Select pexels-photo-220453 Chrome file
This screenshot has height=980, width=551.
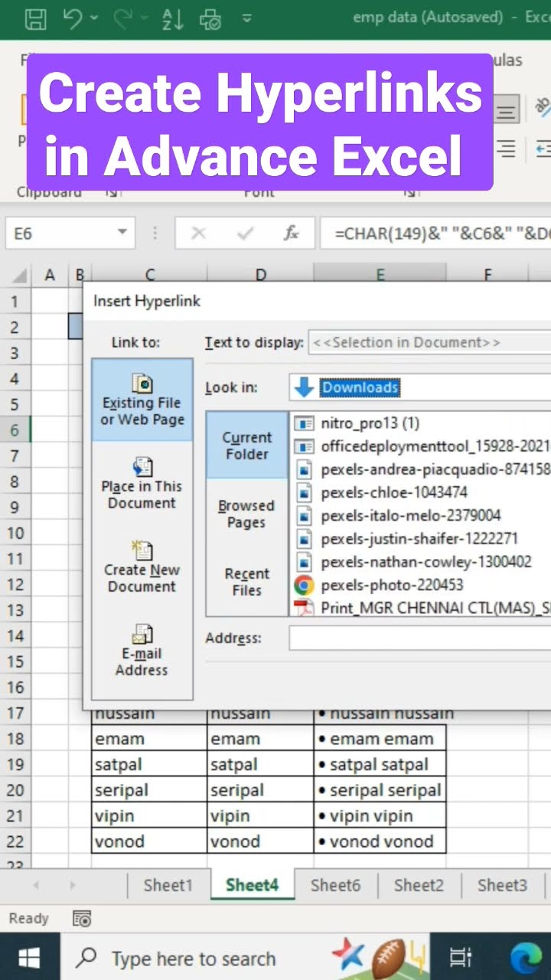(379, 586)
